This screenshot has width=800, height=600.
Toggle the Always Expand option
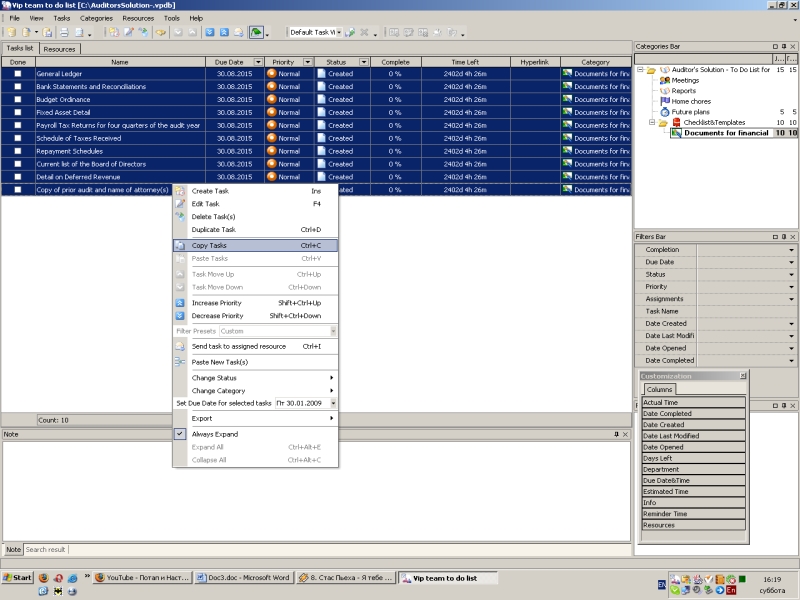pos(217,434)
